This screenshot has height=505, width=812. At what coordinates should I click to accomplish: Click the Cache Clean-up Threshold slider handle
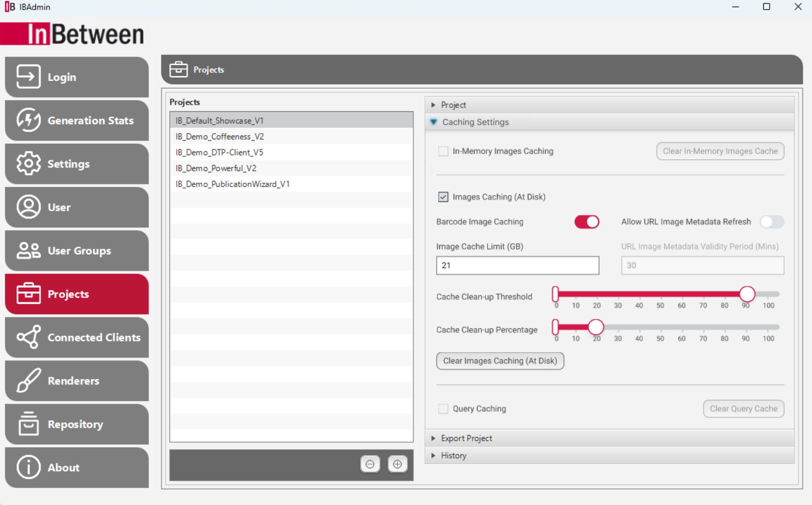tap(747, 294)
